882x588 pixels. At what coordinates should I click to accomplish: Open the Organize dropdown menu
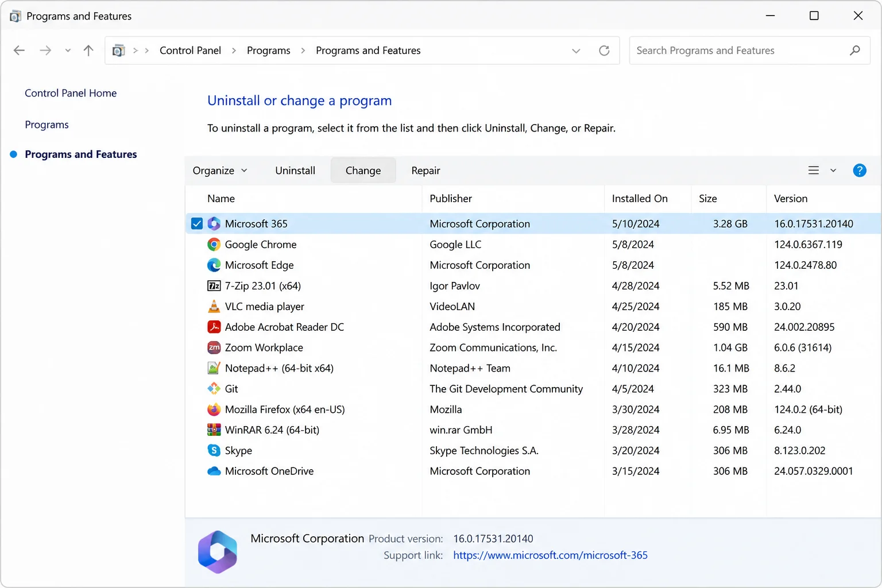(x=220, y=171)
